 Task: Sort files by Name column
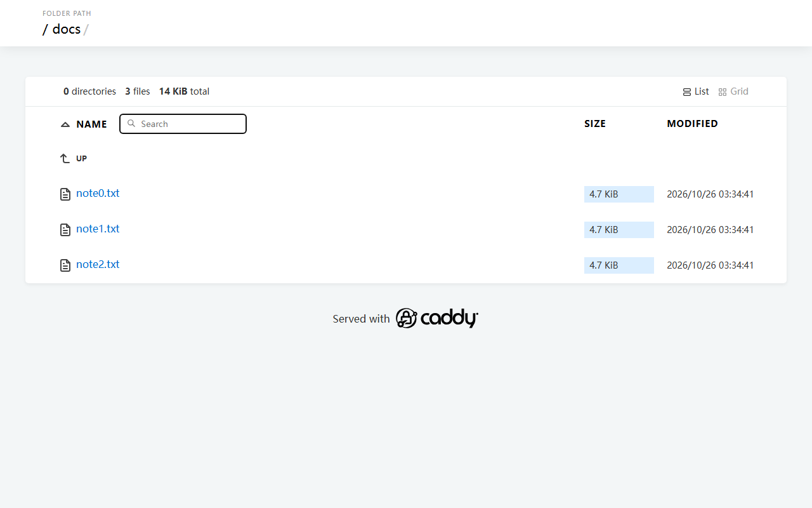(x=91, y=124)
